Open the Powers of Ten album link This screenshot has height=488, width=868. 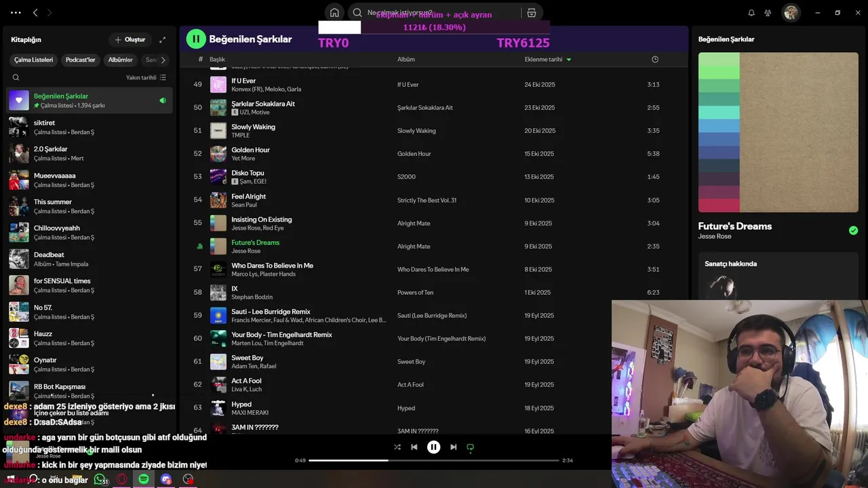point(415,292)
